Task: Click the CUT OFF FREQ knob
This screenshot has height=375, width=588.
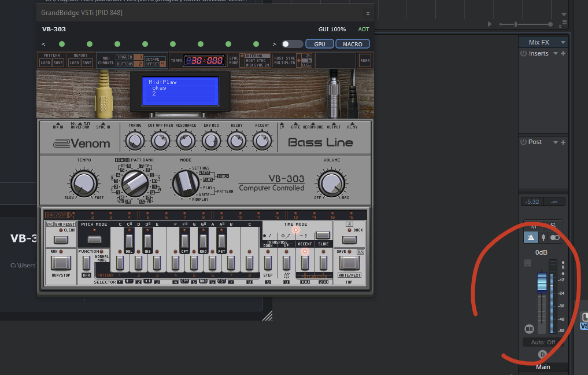Action: point(160,142)
